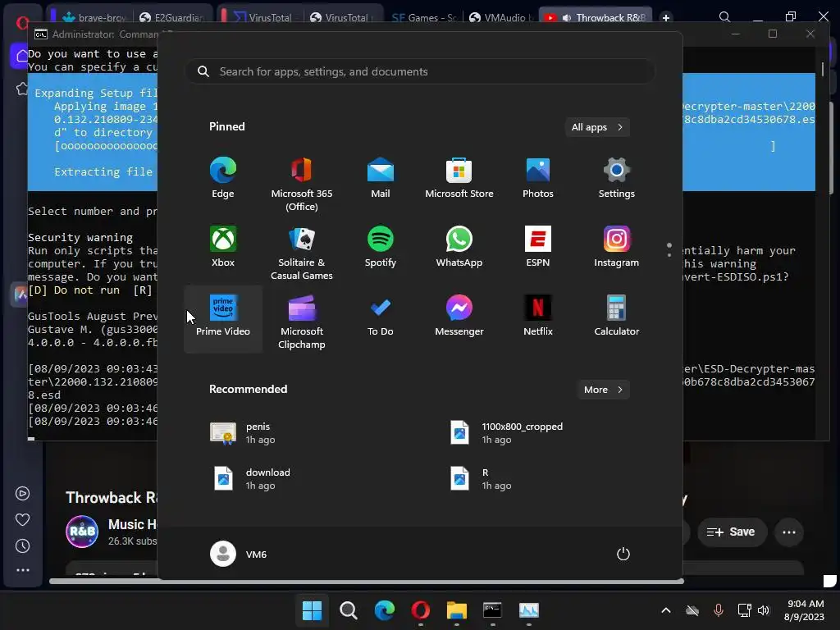Switch to the E2Guardian tab
The image size is (840, 630).
(172, 18)
